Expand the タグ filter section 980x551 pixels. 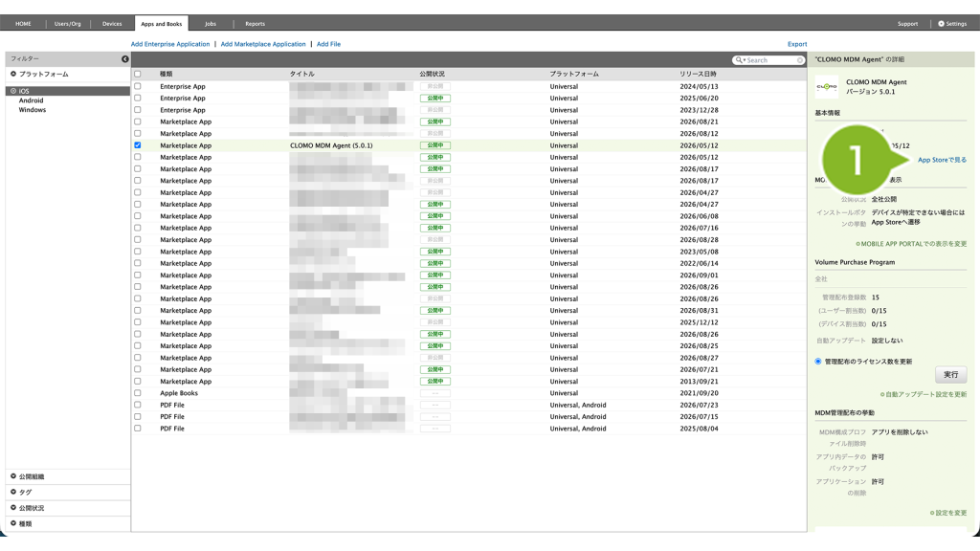coord(21,492)
